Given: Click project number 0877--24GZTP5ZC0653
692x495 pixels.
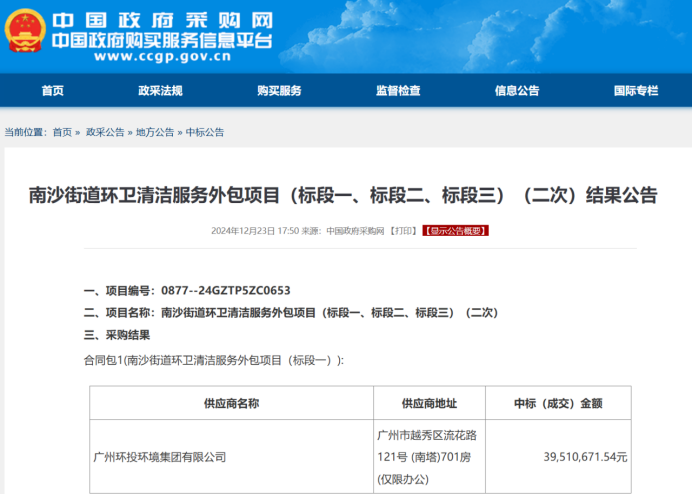Looking at the screenshot, I should click(x=226, y=290).
